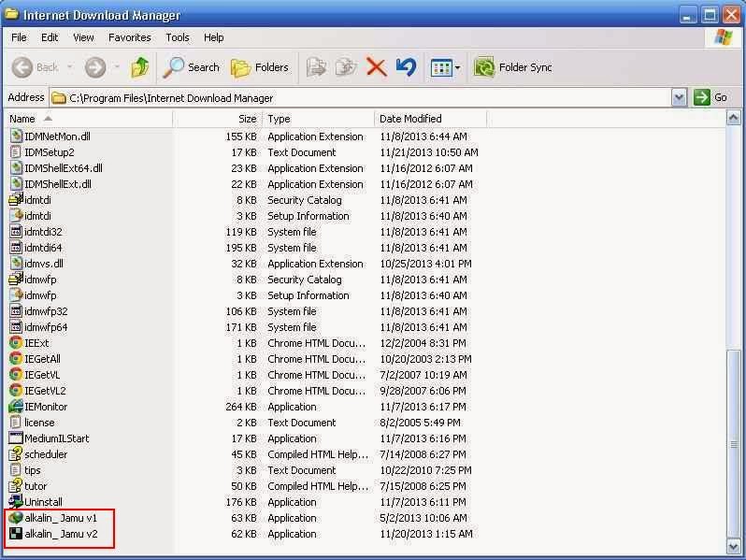
Task: Select the IEGetAll Chrome HTML icon
Action: click(x=16, y=359)
